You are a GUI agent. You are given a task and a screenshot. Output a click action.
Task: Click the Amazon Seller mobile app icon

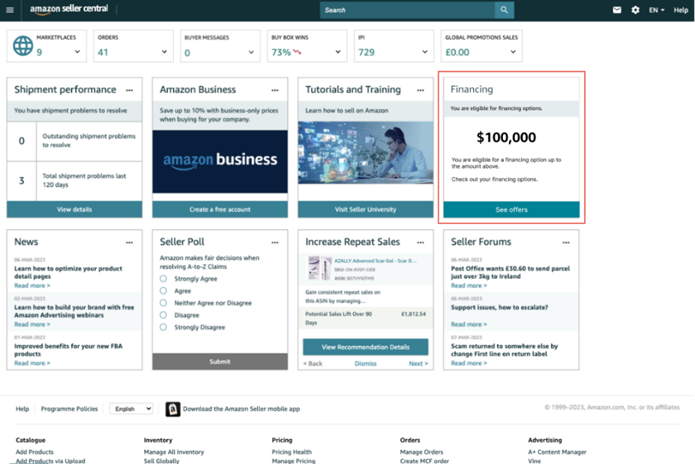point(173,409)
